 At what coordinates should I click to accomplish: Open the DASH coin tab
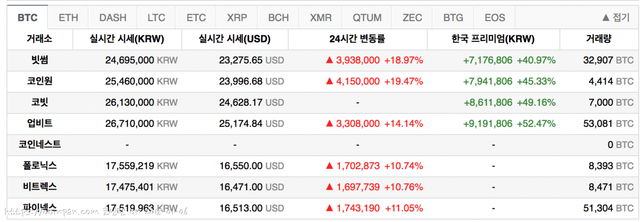coord(113,18)
